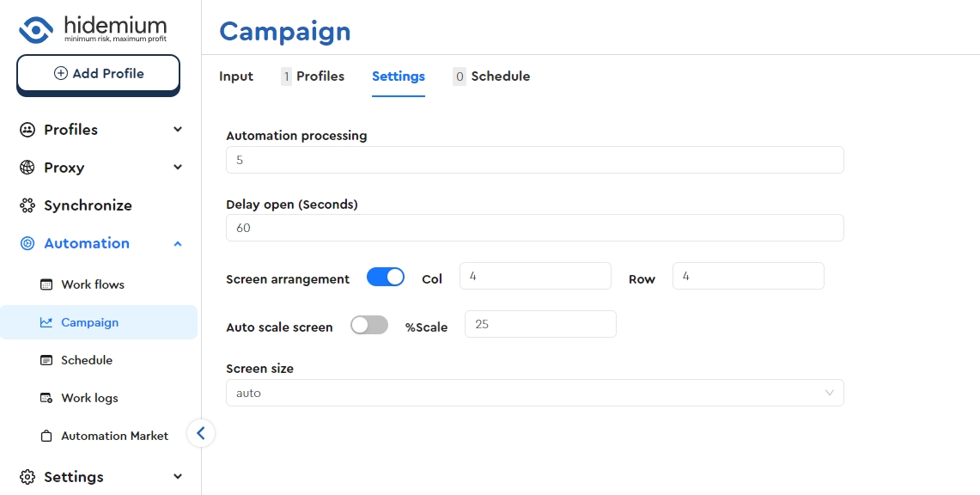Switch to the Input tab

click(x=236, y=76)
